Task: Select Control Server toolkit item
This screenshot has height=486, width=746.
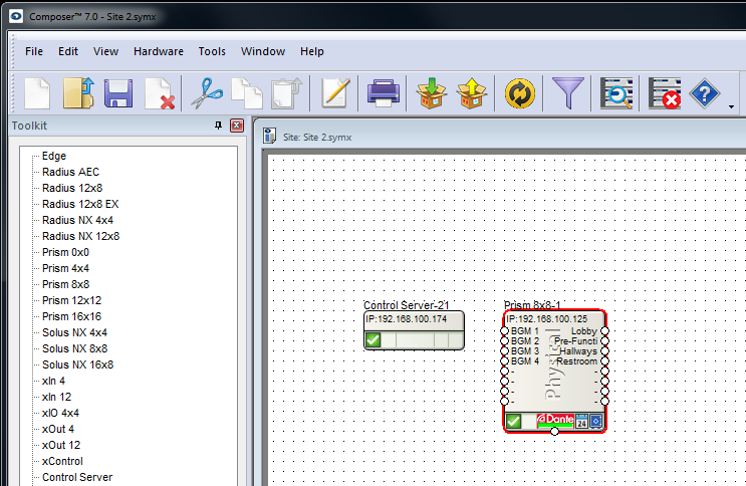Action: pos(78,477)
